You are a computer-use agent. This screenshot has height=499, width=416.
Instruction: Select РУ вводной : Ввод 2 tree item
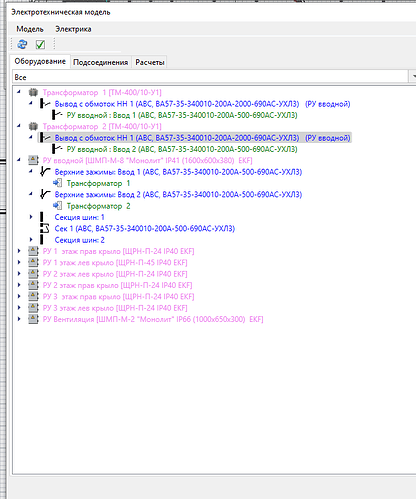click(182, 149)
